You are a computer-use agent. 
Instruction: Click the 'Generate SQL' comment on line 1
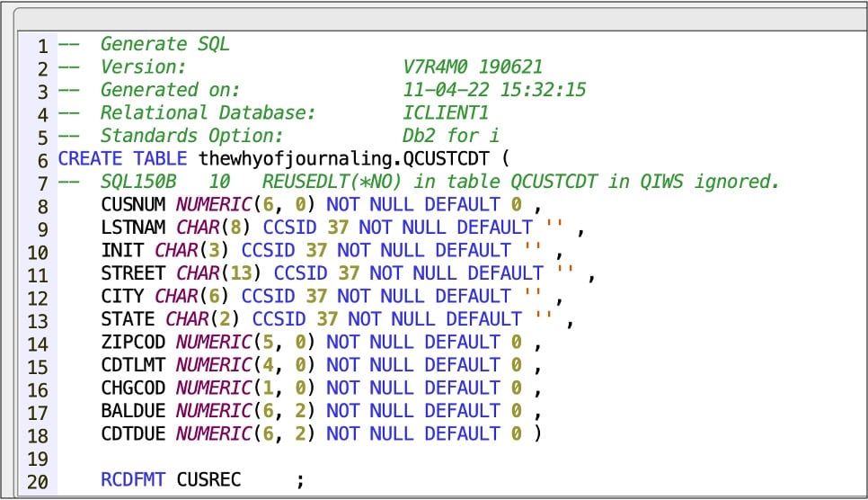coord(155,44)
